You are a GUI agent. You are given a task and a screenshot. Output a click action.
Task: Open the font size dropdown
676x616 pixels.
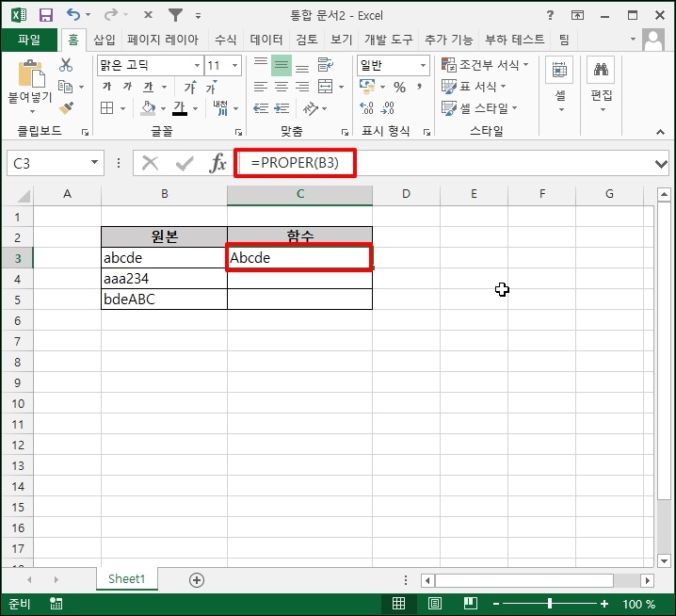coord(235,66)
